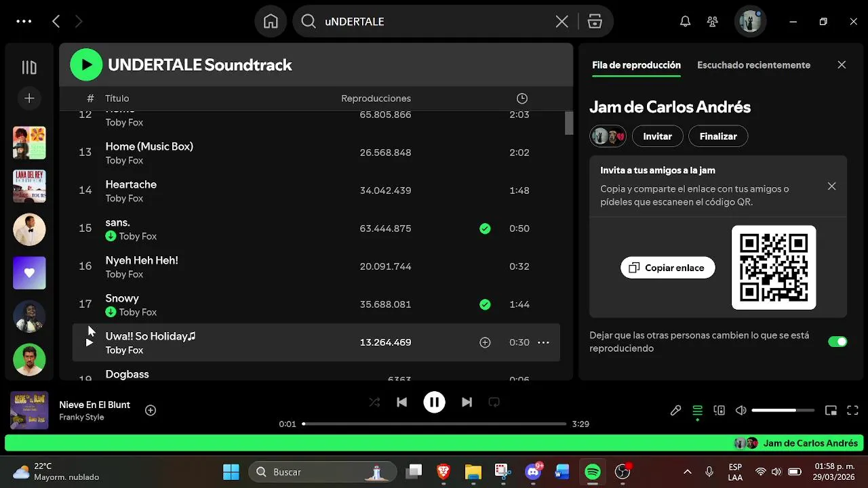Close the queue panel

pos(842,65)
